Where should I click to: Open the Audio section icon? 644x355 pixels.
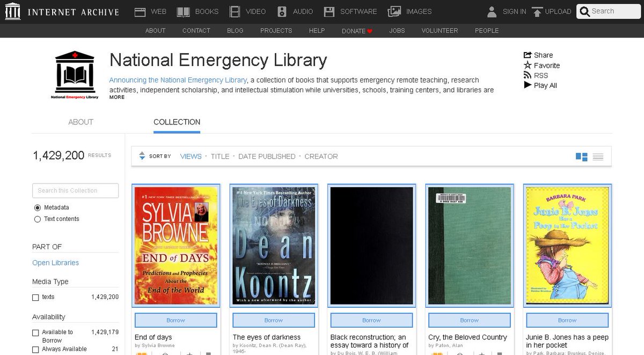pyautogui.click(x=283, y=11)
